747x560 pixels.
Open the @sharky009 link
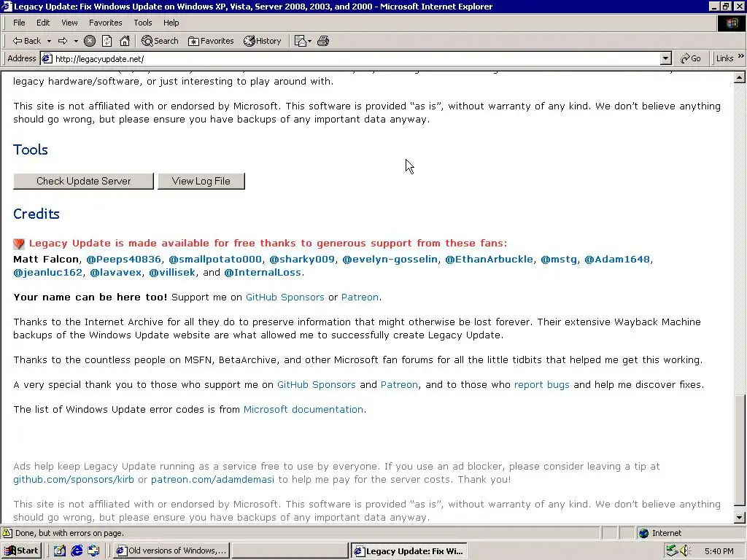tap(302, 259)
